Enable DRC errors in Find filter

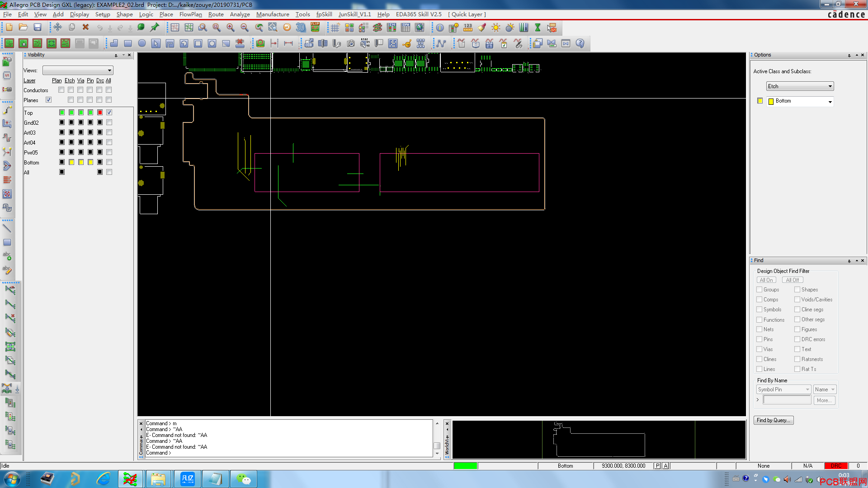point(797,339)
